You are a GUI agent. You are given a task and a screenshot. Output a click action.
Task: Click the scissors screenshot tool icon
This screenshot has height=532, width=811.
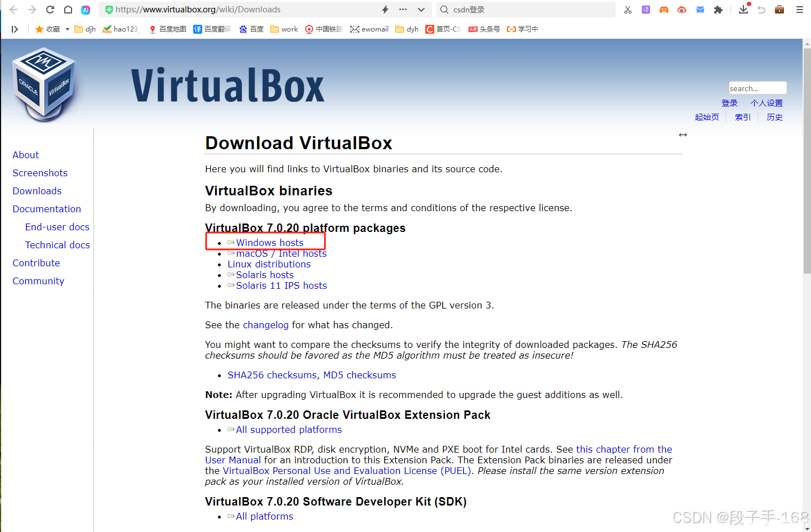tap(628, 10)
